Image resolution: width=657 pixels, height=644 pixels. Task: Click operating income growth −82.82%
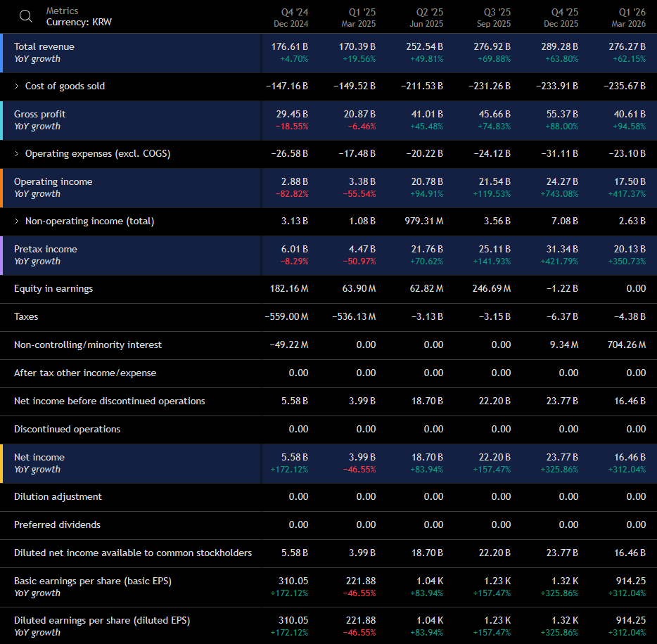pyautogui.click(x=292, y=194)
